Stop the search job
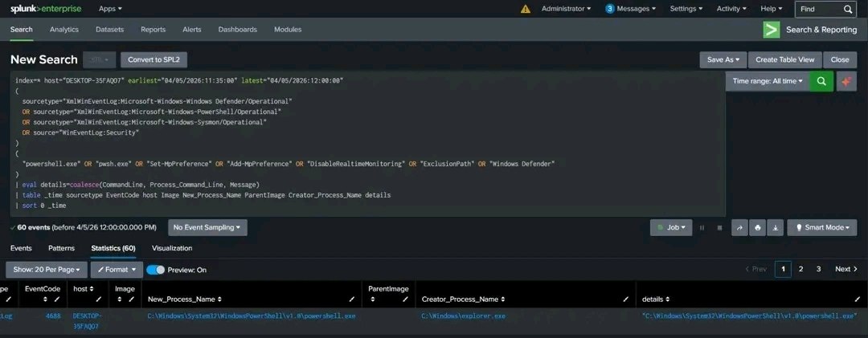 point(719,228)
